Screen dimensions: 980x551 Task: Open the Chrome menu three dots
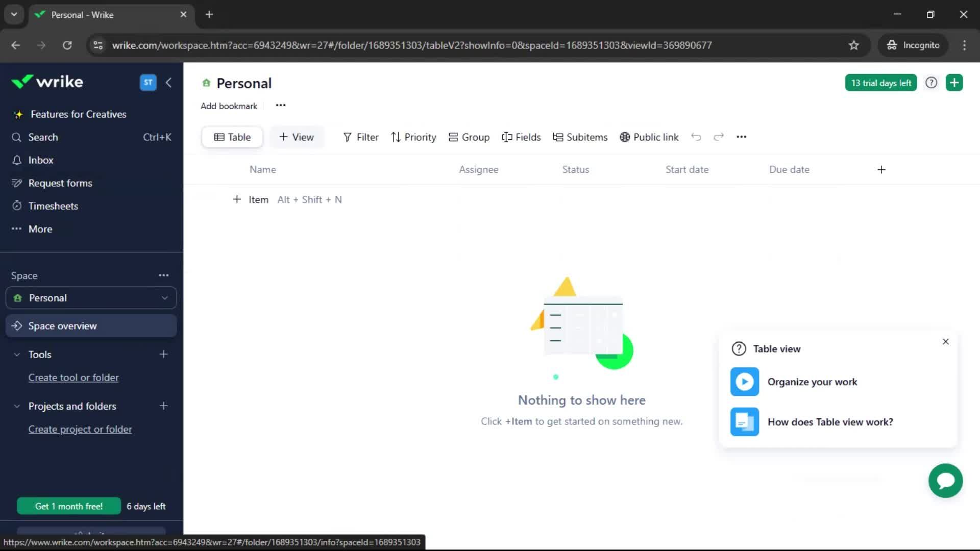click(964, 45)
